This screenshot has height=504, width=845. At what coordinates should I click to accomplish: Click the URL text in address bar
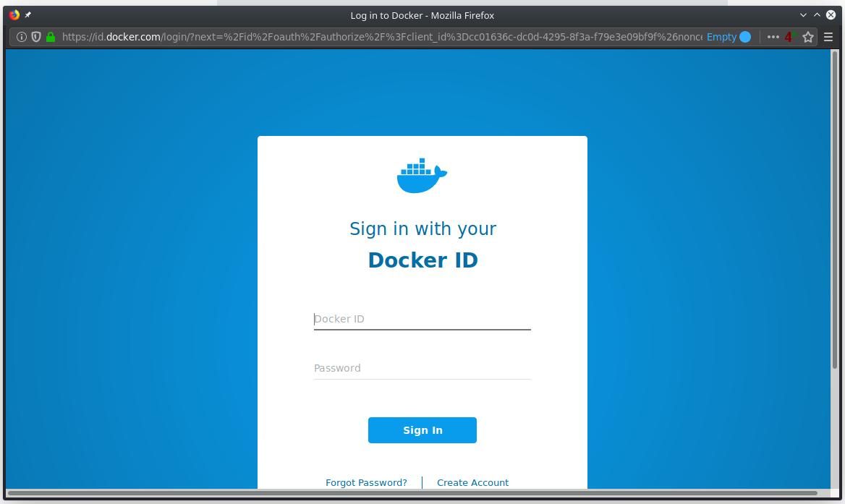381,37
